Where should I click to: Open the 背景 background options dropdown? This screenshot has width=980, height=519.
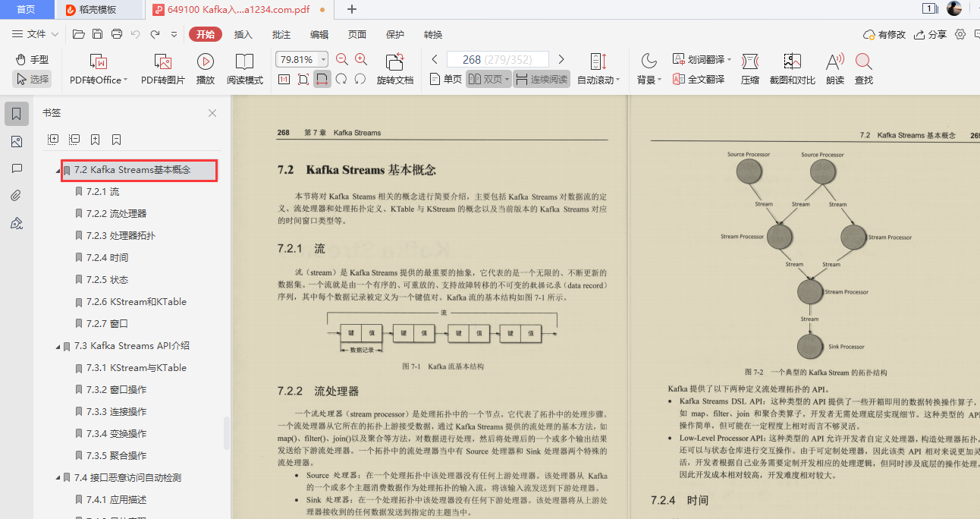coord(649,78)
